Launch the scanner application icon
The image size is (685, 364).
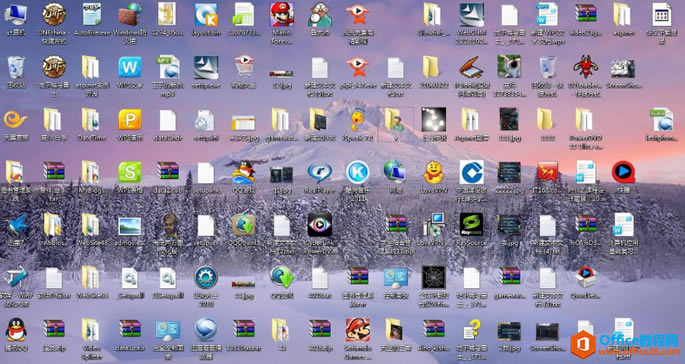[x=471, y=67]
